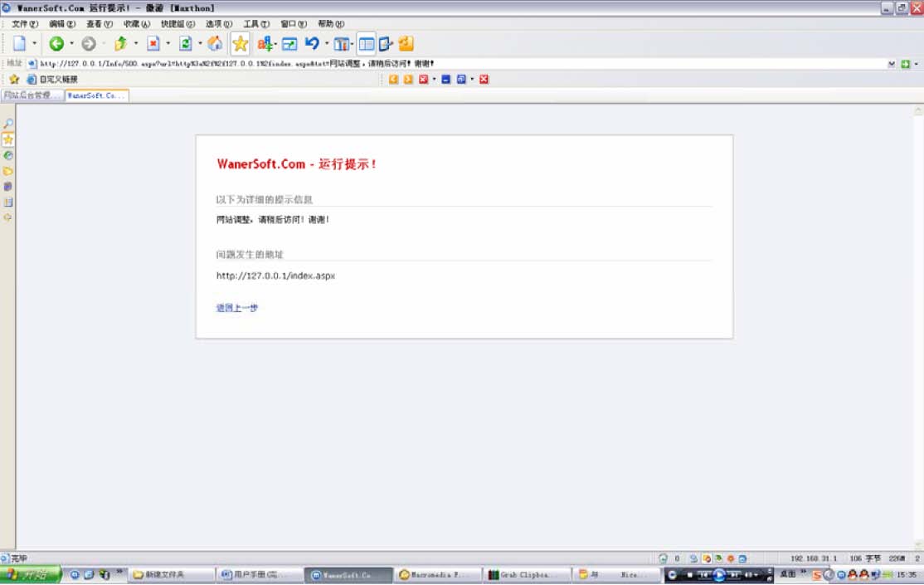This screenshot has height=585, width=924.
Task: Click the orange previous-tab arrow icon
Action: [x=393, y=79]
